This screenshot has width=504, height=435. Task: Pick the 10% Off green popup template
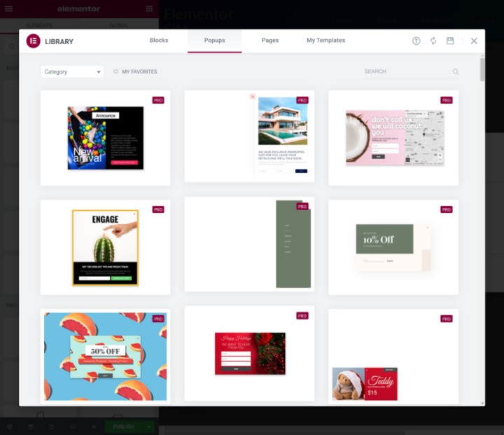click(x=393, y=247)
